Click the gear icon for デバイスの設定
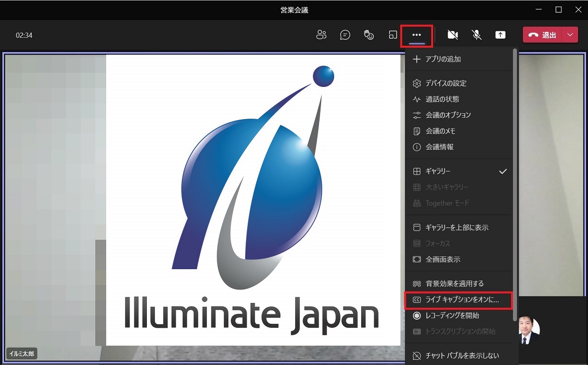 pyautogui.click(x=417, y=83)
